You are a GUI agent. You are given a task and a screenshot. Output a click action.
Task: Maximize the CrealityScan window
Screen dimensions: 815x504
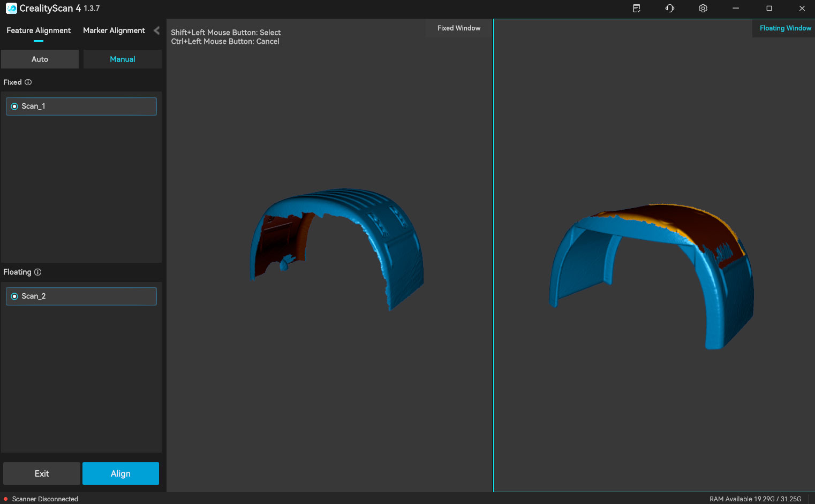point(769,9)
